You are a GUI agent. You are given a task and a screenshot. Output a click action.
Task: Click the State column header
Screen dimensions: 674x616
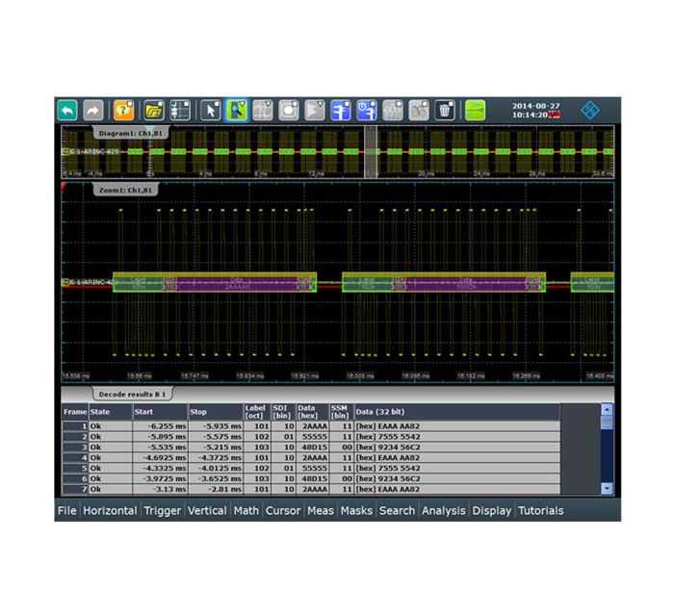click(x=111, y=412)
